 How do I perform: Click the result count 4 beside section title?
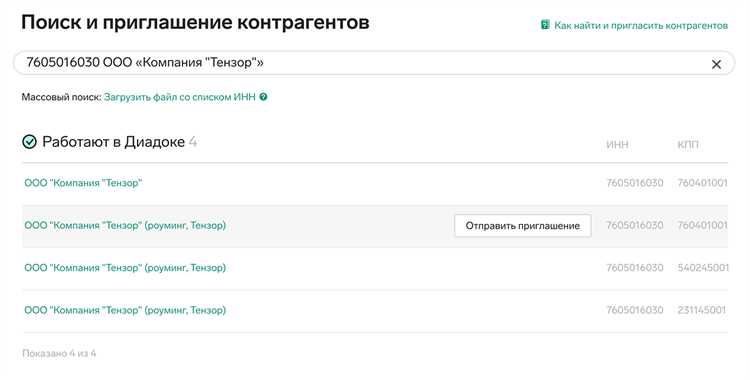[193, 142]
